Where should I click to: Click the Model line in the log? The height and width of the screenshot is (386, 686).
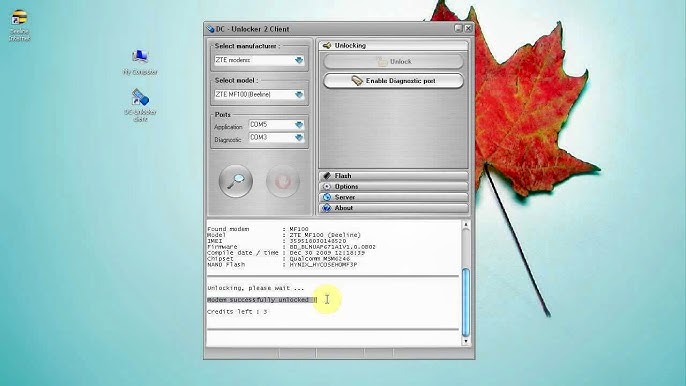(284, 235)
